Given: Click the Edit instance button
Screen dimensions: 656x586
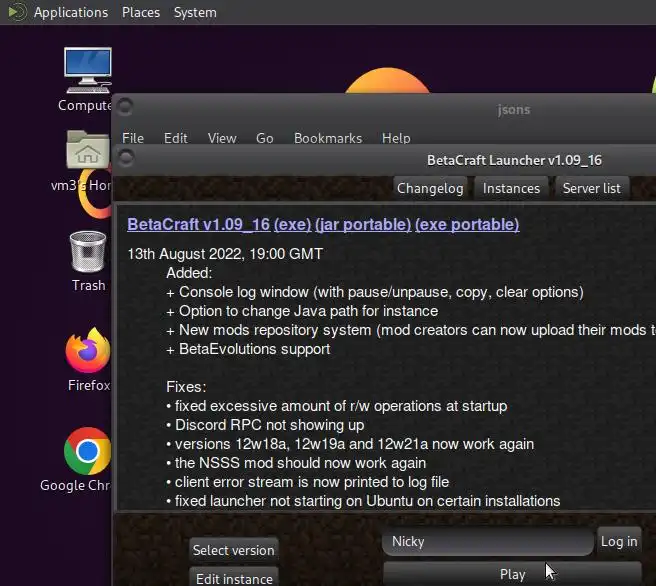Looking at the screenshot, I should click(x=234, y=578).
